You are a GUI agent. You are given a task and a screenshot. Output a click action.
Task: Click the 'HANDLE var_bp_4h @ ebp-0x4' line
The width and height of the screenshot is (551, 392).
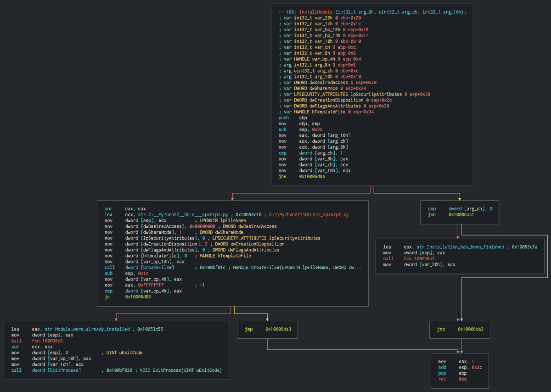[x=320, y=59]
